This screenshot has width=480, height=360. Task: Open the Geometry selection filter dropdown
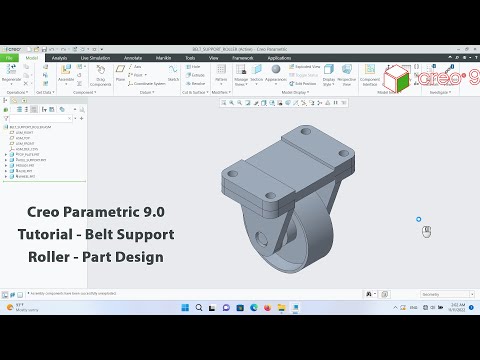[472, 294]
